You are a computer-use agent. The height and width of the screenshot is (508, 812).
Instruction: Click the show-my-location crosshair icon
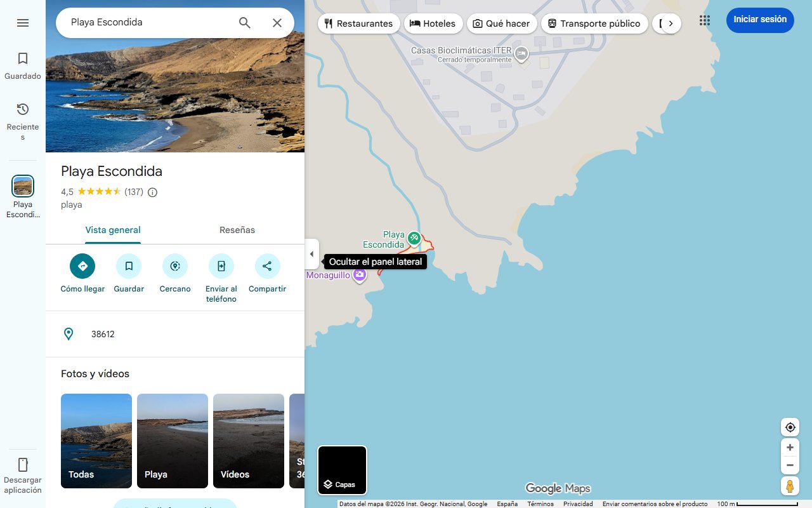click(x=790, y=427)
